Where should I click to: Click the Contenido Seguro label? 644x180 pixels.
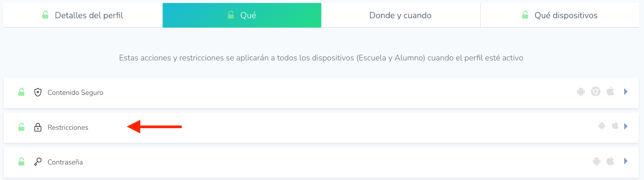click(75, 93)
